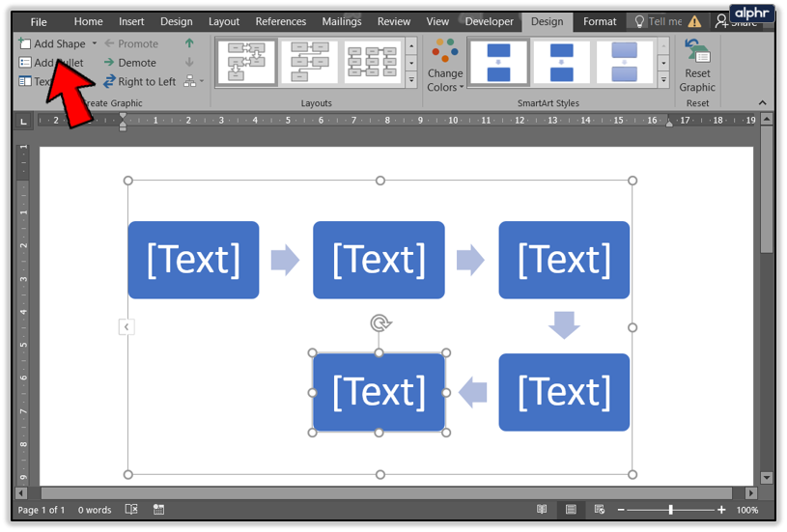Open the Developer tab

pos(490,21)
